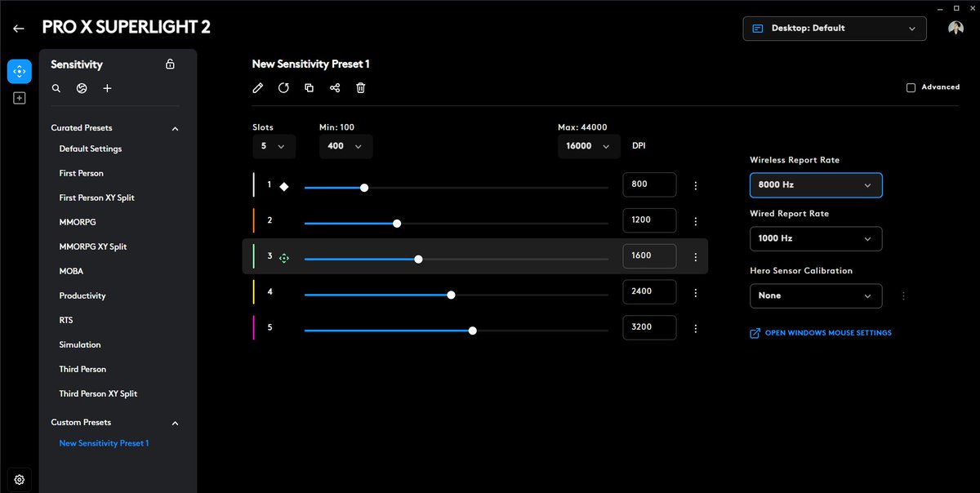Select the Default Settings preset
The image size is (980, 493).
(x=91, y=149)
